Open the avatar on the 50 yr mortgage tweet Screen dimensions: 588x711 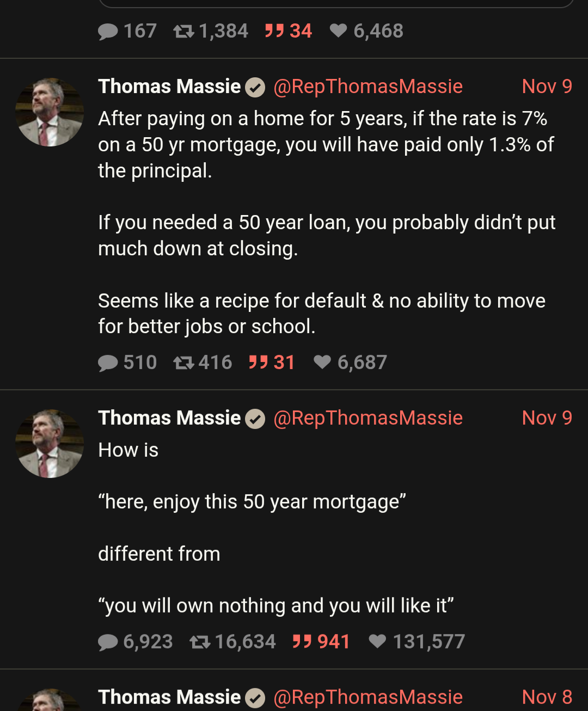[50, 112]
